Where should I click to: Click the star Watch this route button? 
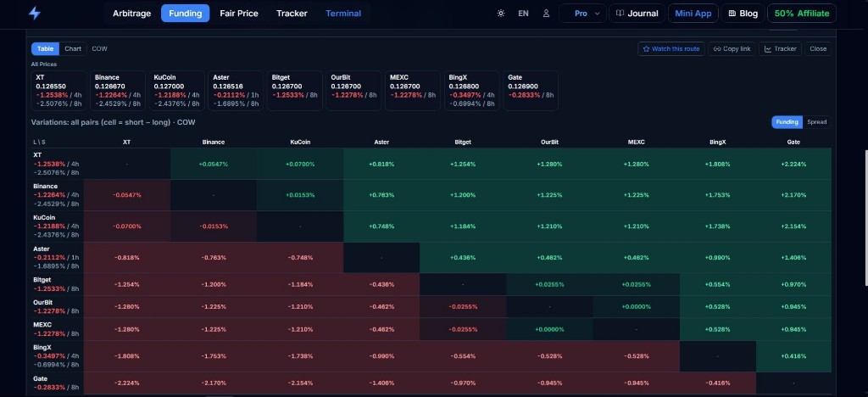[x=671, y=48]
